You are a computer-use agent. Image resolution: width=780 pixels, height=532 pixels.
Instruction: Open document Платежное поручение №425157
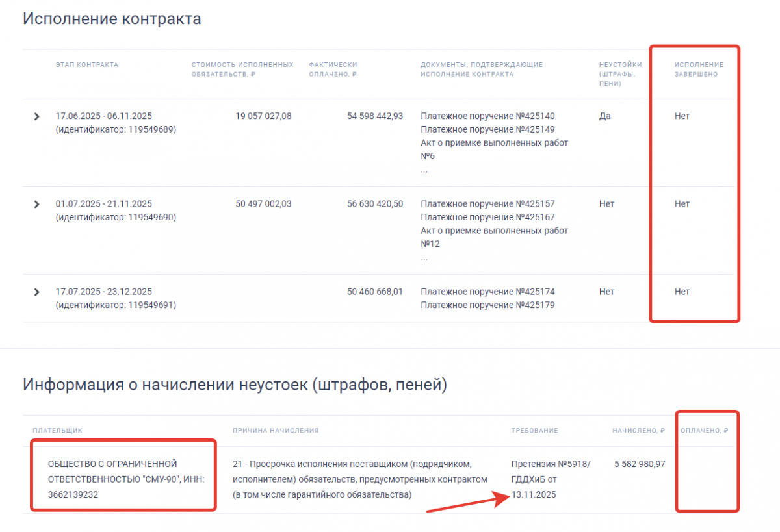[x=487, y=204]
